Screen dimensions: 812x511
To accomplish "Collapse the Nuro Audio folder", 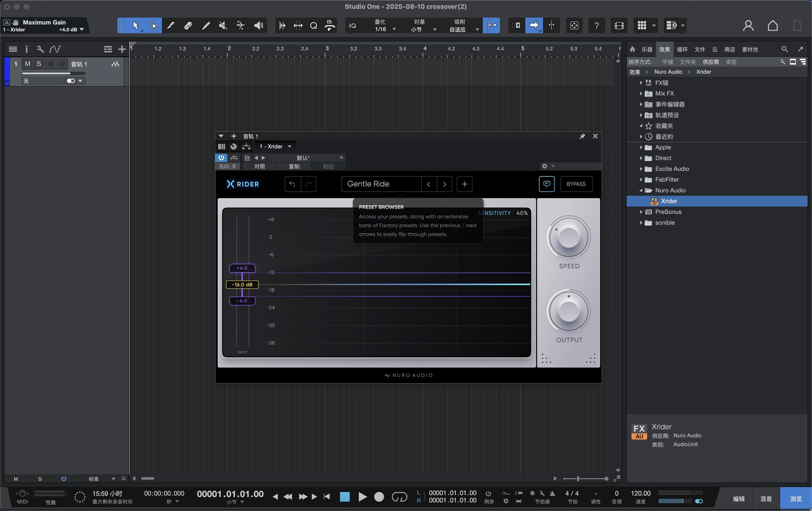I will pos(641,190).
